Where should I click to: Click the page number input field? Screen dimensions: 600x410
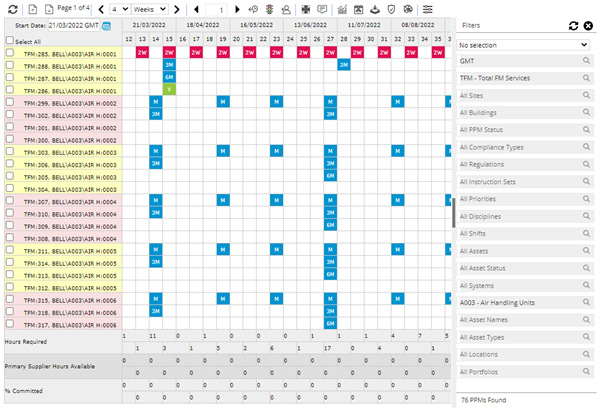(220, 8)
